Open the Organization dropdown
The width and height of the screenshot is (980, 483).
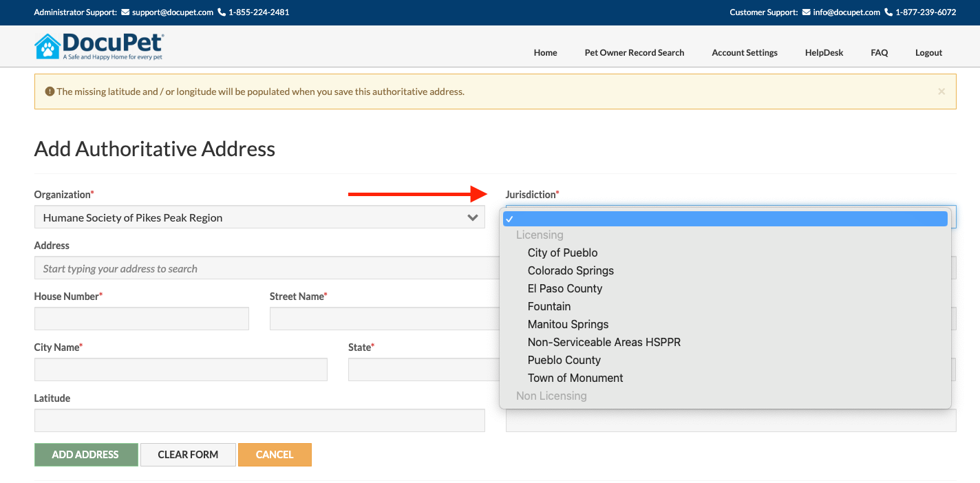pyautogui.click(x=259, y=217)
